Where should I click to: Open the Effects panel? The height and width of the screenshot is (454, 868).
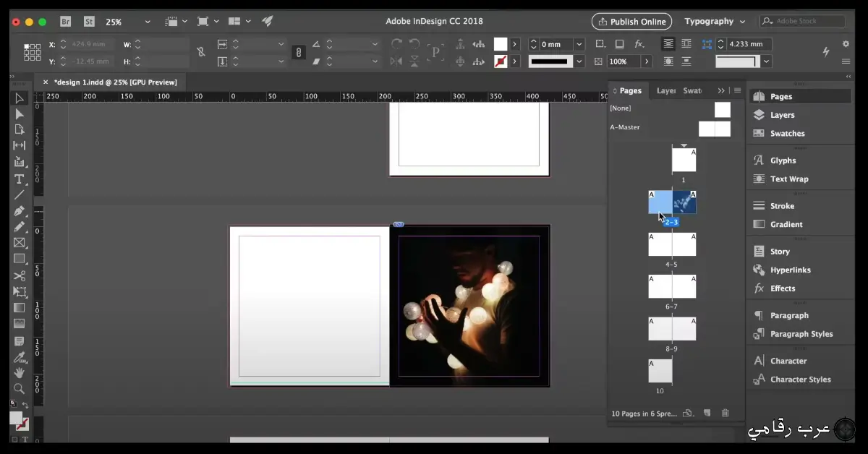782,288
